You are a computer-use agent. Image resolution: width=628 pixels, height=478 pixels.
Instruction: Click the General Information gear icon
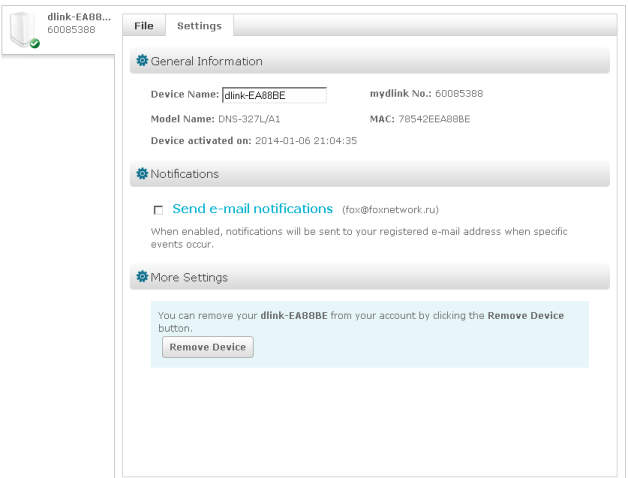coord(142,61)
